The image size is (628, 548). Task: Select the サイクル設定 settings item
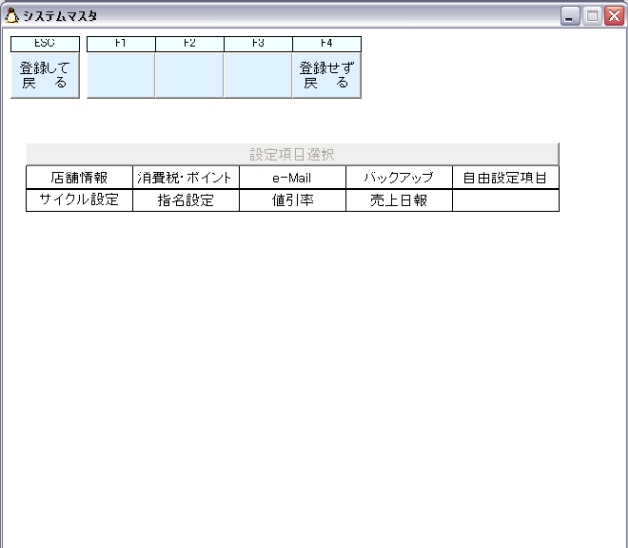click(x=79, y=200)
